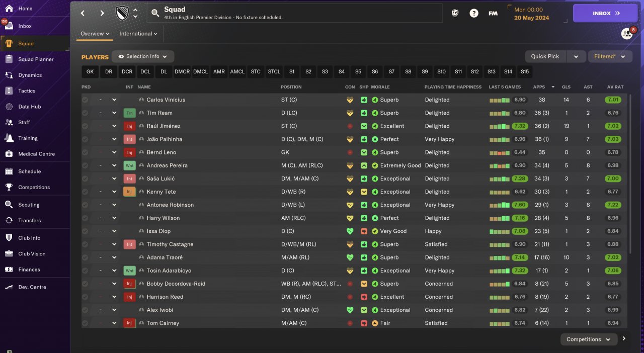Image resolution: width=644 pixels, height=353 pixels.
Task: Click the club badge icon
Action: [122, 13]
